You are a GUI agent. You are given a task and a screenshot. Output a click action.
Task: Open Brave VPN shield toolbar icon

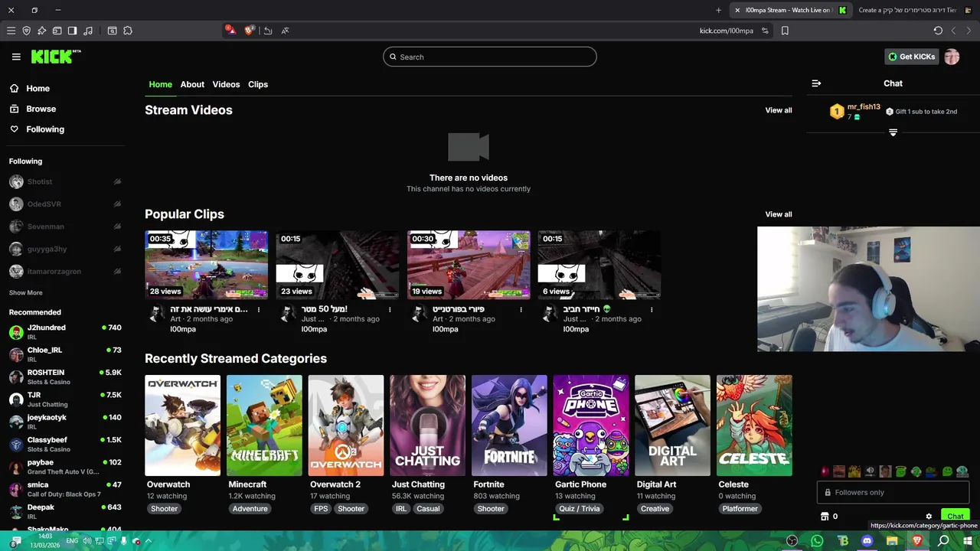click(26, 31)
